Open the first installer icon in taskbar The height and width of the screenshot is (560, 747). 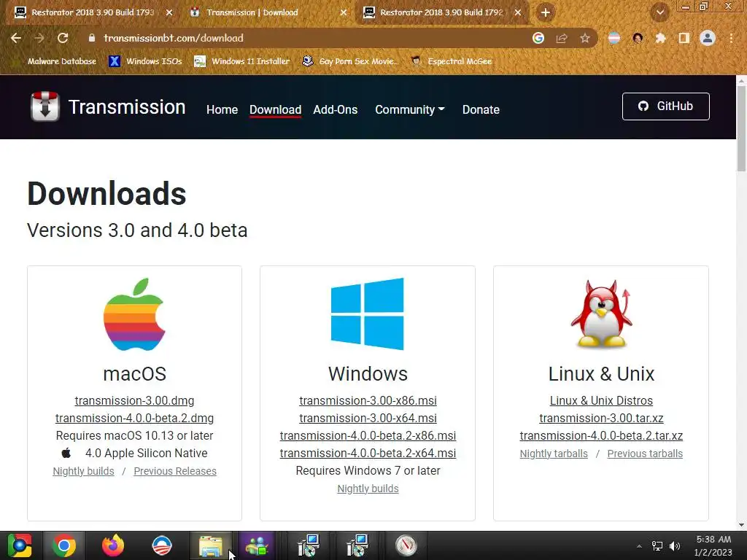309,545
